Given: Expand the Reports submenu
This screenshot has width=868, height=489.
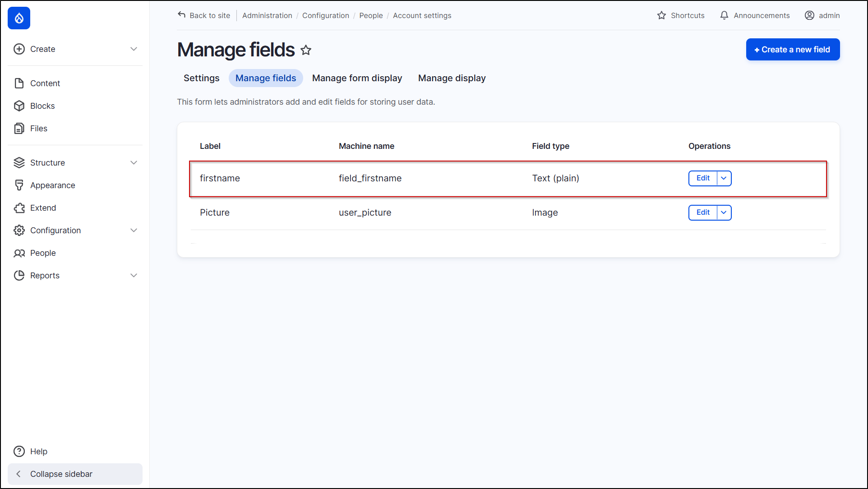Looking at the screenshot, I should tap(134, 276).
